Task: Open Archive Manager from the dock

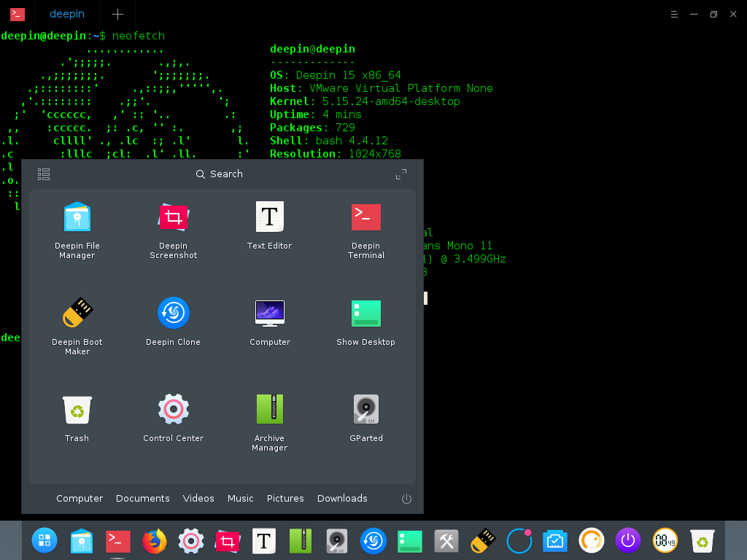Action: pyautogui.click(x=301, y=540)
